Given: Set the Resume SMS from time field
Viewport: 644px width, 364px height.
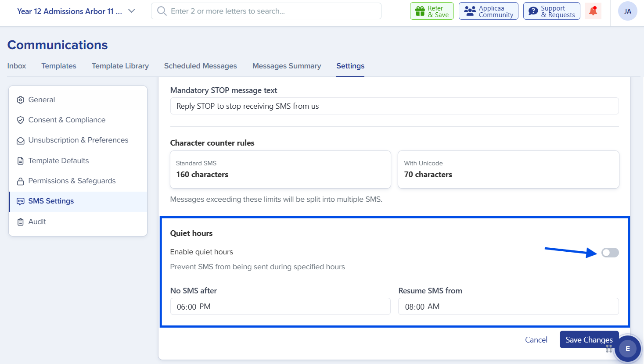Looking at the screenshot, I should pyautogui.click(x=509, y=307).
